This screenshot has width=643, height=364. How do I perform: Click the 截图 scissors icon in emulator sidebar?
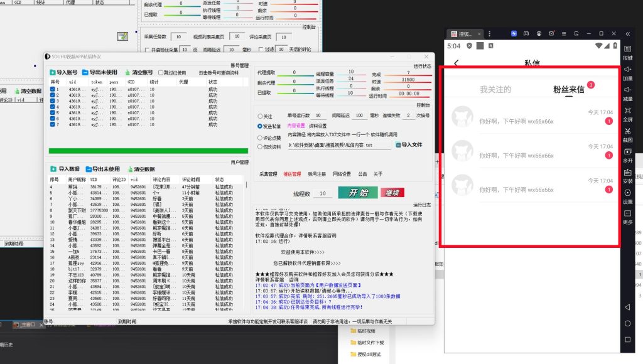click(x=627, y=131)
